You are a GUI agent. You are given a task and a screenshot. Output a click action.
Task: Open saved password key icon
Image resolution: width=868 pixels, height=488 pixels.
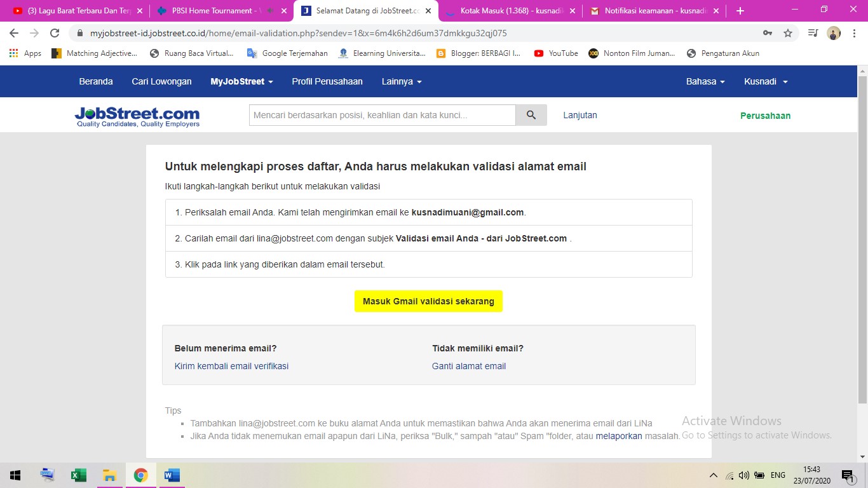pyautogui.click(x=768, y=33)
